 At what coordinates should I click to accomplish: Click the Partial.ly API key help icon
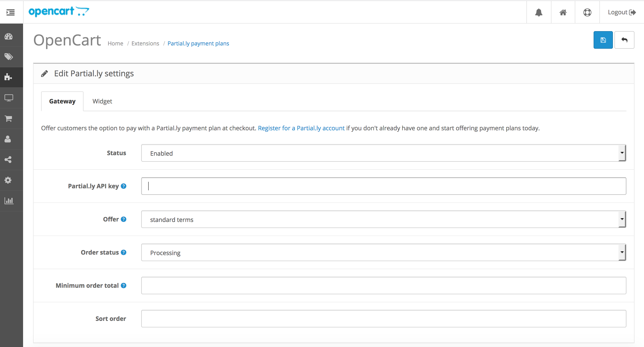tap(124, 186)
